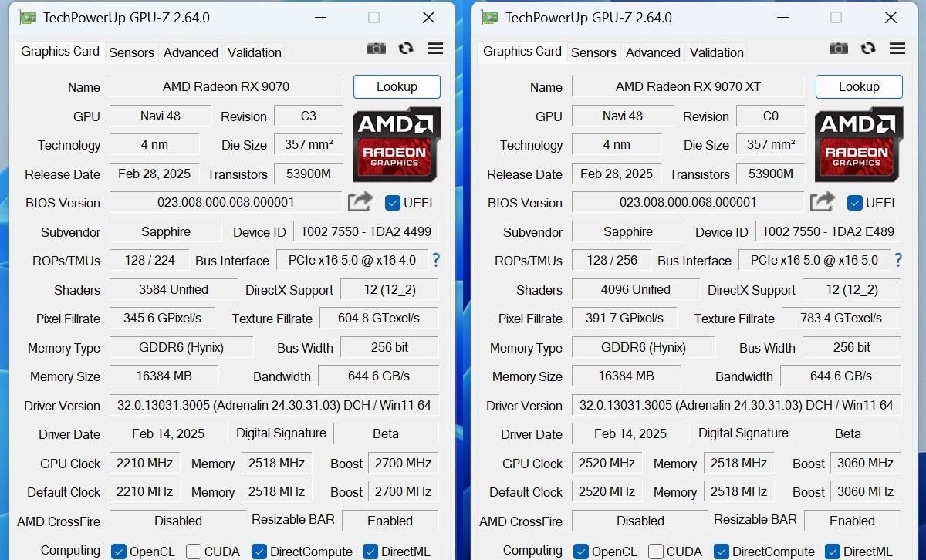Click Shaders value 3584 Unified
The width and height of the screenshot is (926, 560).
[174, 289]
